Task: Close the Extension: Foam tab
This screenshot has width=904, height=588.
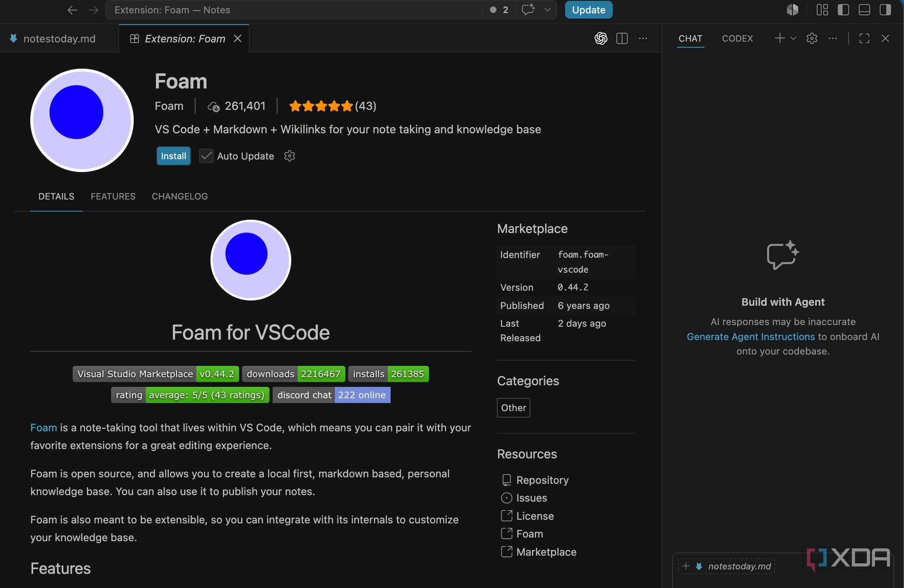Action: pos(238,38)
